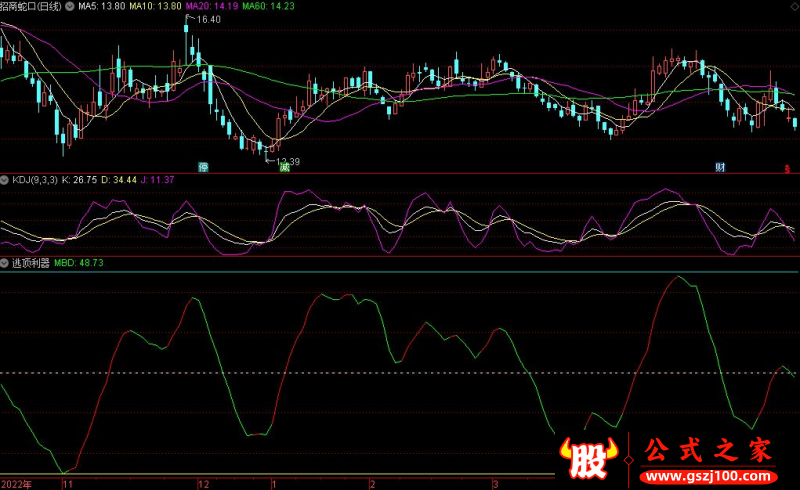Click the 2022年 label on the time axis
The image size is (800, 490).
pos(16,483)
